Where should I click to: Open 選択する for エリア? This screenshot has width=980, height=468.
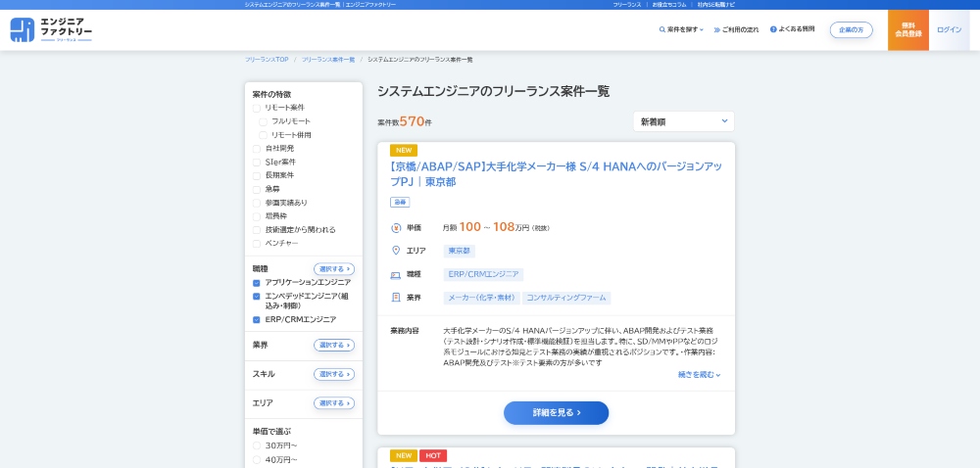pyautogui.click(x=334, y=403)
